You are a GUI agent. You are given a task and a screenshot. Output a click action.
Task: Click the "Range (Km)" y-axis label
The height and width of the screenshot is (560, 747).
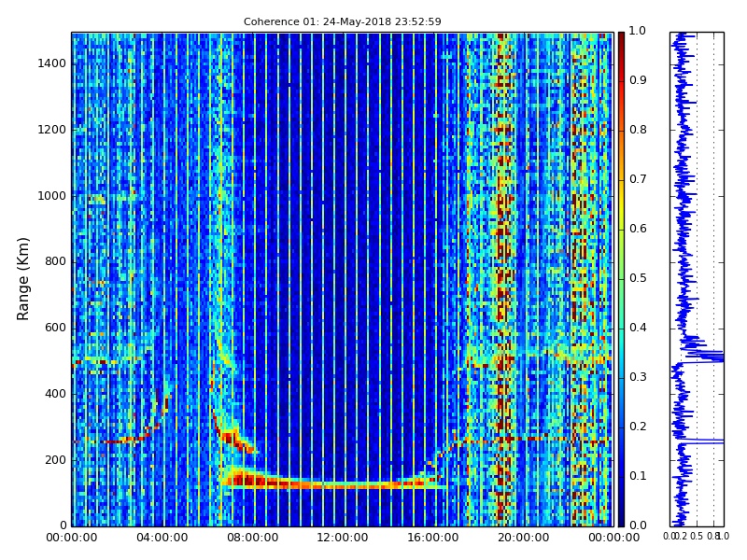[22, 279]
